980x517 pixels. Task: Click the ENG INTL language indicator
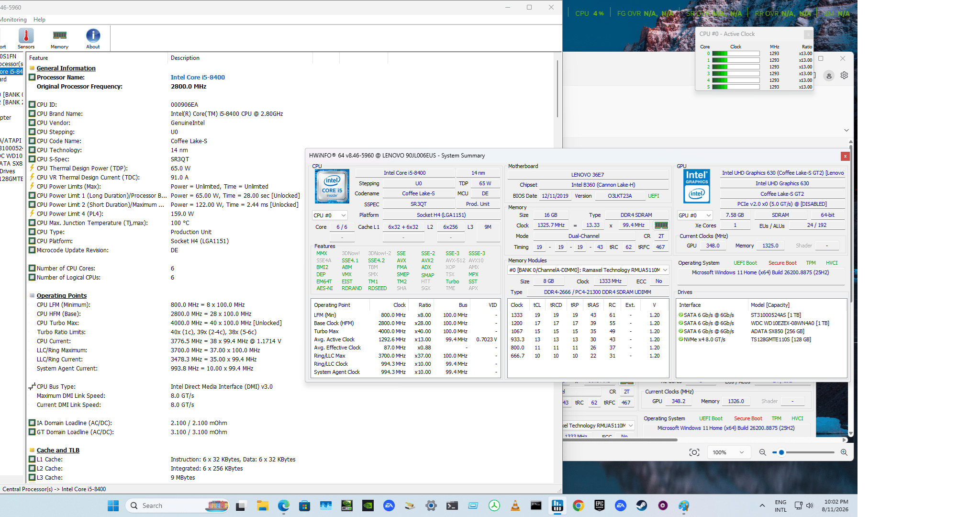[x=780, y=506]
